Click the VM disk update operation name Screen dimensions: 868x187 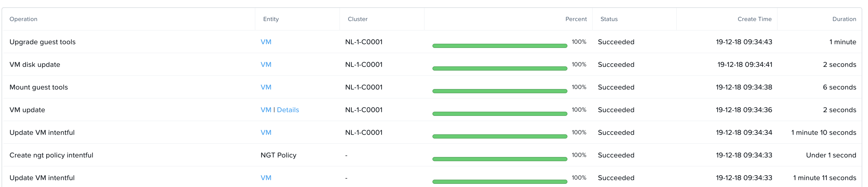coord(35,65)
